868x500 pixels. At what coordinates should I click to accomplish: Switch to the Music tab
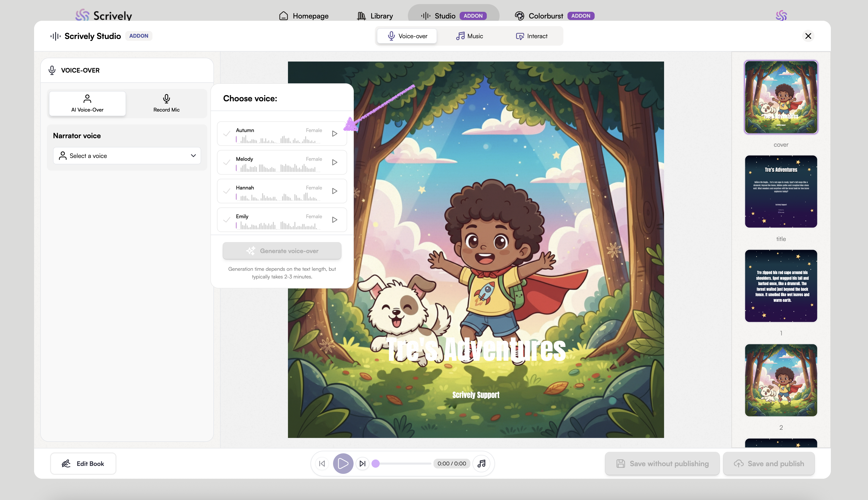coord(469,36)
